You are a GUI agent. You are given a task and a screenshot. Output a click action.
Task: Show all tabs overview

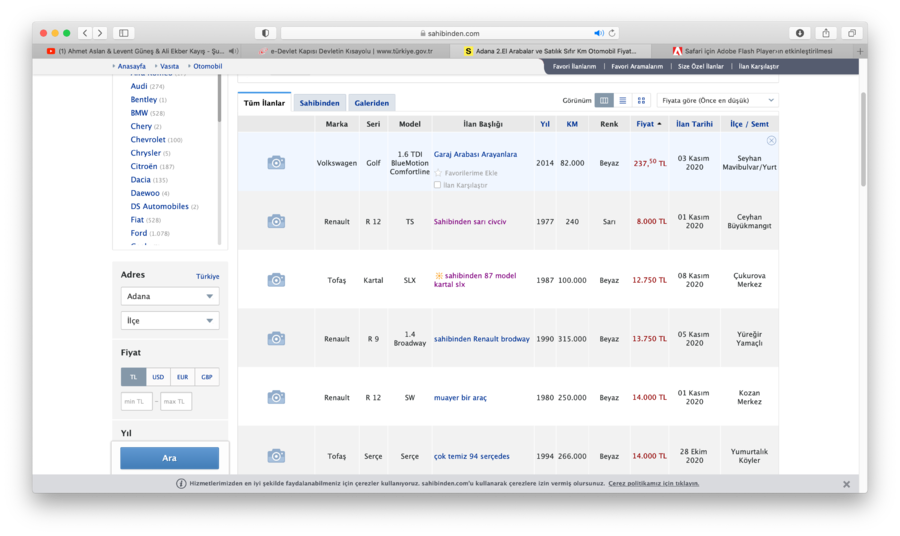coord(852,33)
